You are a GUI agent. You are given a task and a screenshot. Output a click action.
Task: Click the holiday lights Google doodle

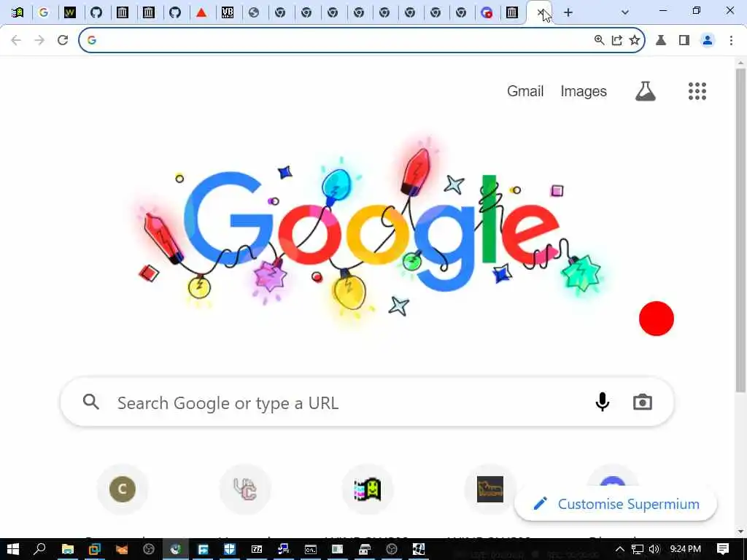point(370,231)
